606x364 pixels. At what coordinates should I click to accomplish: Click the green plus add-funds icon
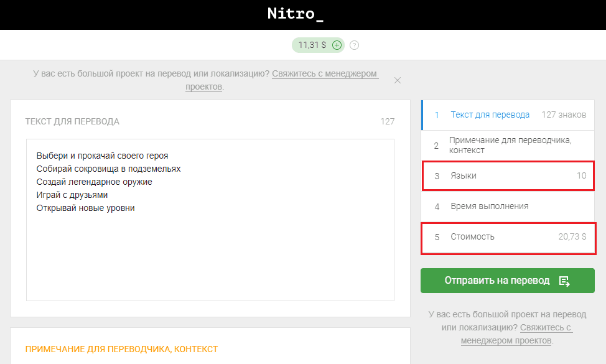click(337, 45)
